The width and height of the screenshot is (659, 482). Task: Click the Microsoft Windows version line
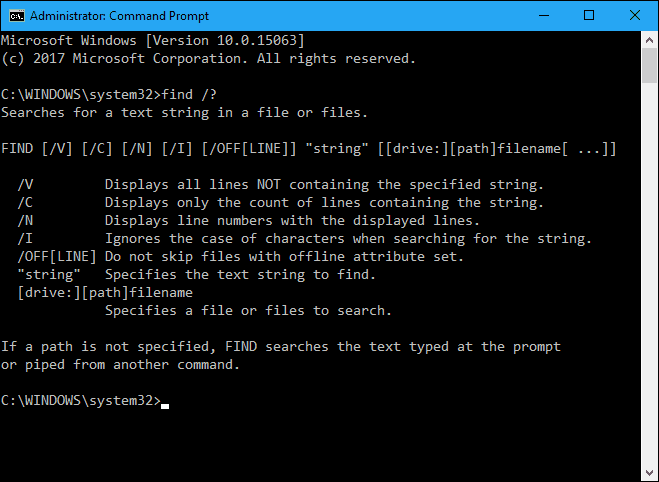point(153,40)
